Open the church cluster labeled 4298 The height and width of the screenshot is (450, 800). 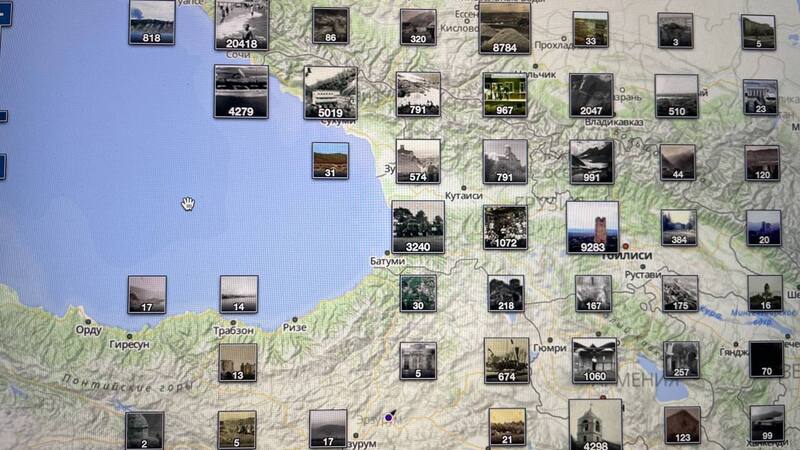point(595,424)
